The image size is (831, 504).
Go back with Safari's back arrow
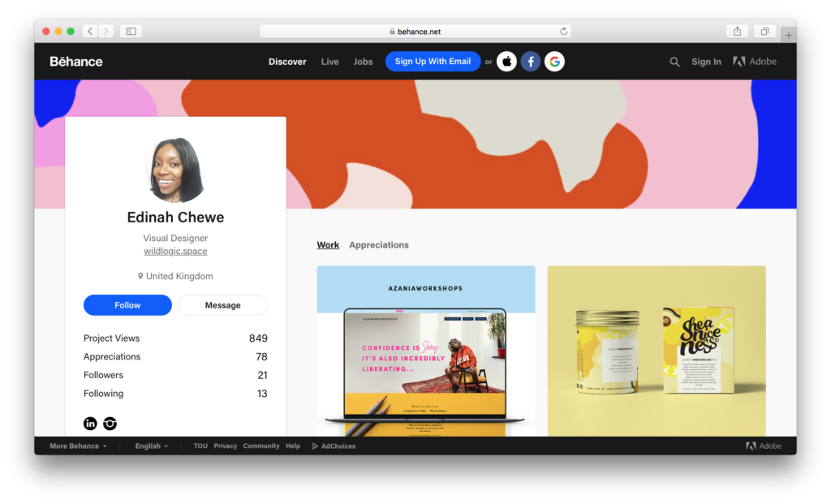[90, 32]
